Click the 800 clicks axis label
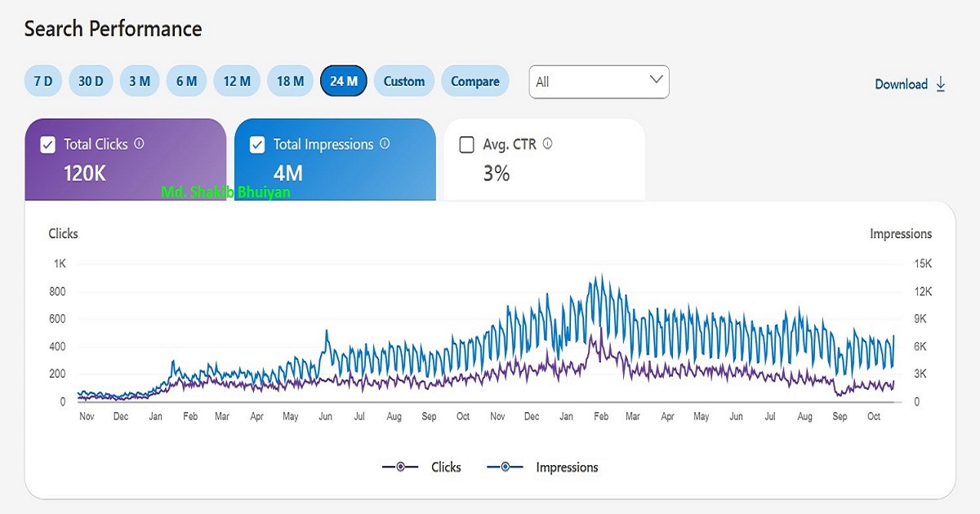 coord(57,291)
